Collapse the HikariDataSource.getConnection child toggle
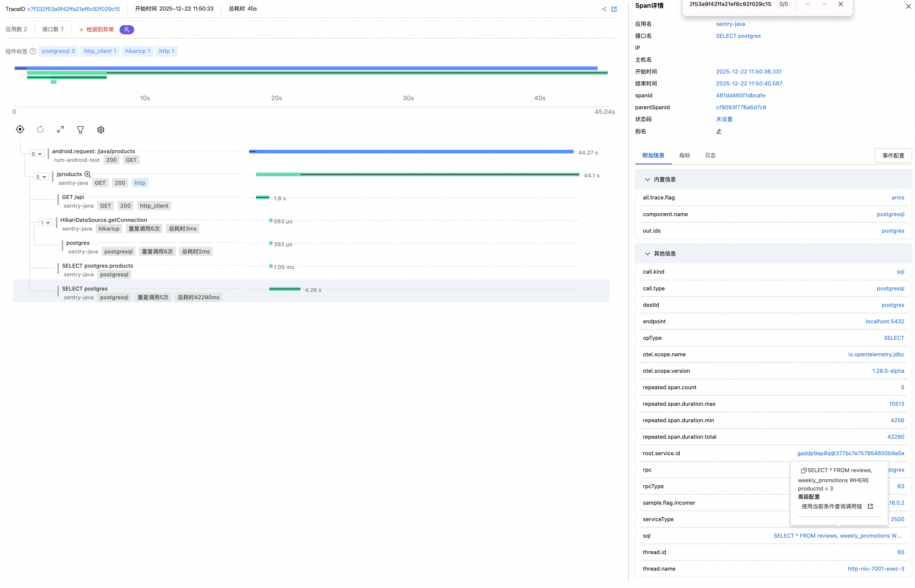915x588 pixels. [x=45, y=223]
